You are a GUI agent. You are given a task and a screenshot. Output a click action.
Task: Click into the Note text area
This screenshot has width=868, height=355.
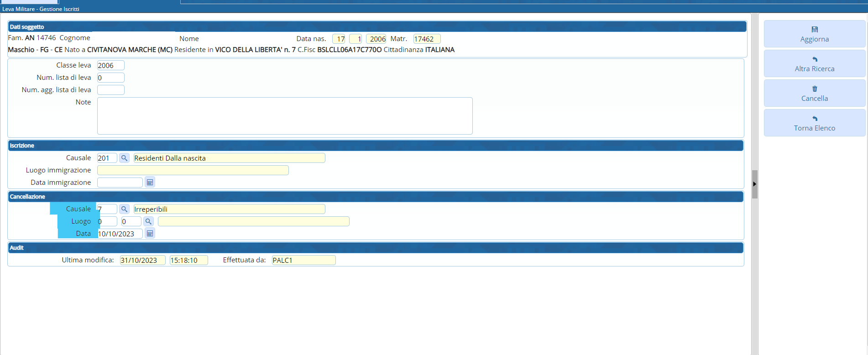pos(284,116)
